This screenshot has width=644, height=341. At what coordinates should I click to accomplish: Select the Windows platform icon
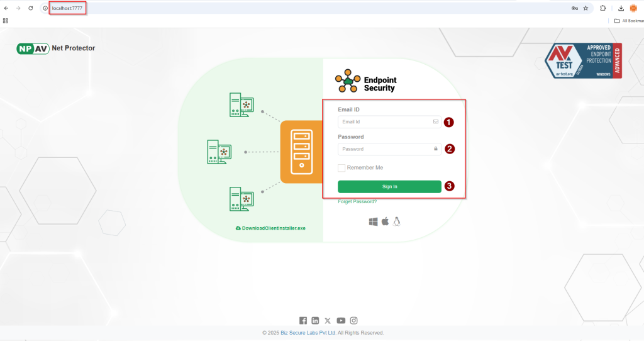[x=373, y=221]
